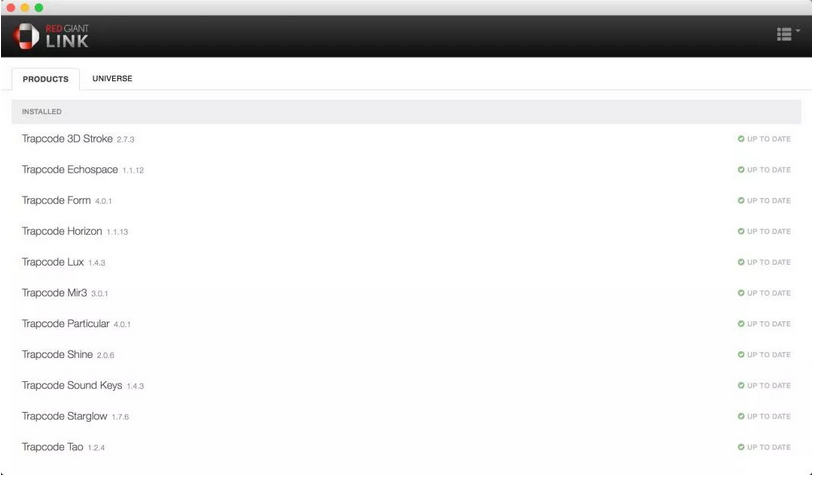This screenshot has width=814, height=477.
Task: Click UP TO DATE label for Trapcode Tao
Action: click(769, 447)
